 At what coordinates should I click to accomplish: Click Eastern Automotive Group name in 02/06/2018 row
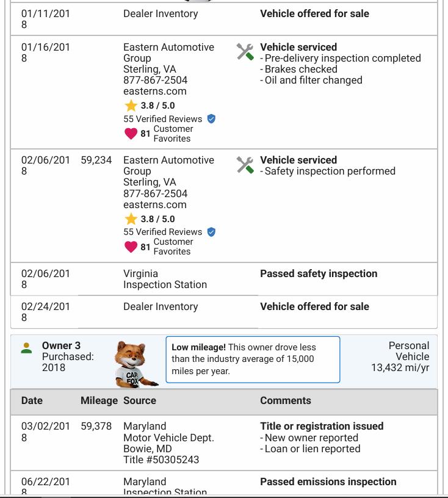168,165
